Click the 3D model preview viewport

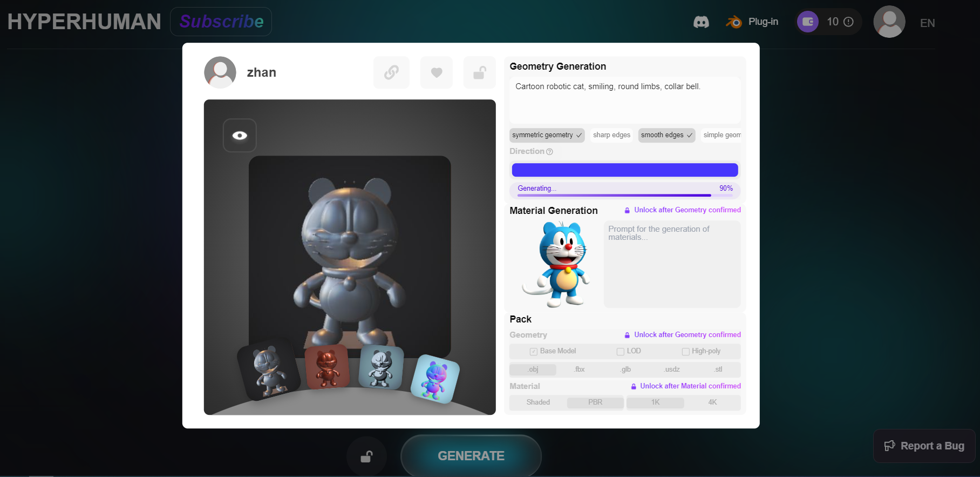coord(350,257)
